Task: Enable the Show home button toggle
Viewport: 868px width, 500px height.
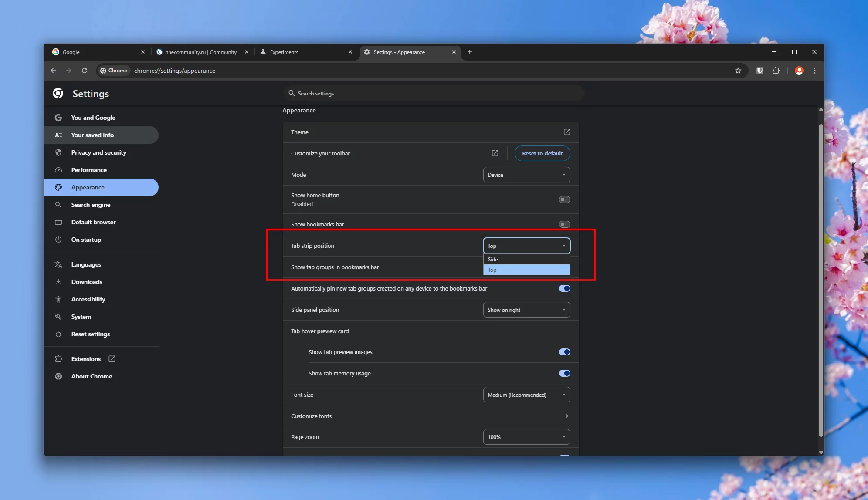Action: click(x=564, y=199)
